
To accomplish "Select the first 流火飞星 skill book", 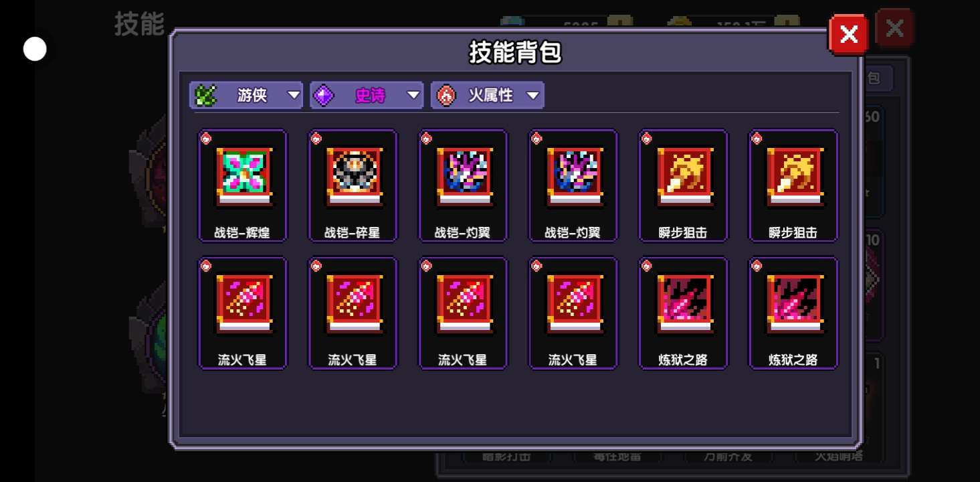I will tap(242, 313).
